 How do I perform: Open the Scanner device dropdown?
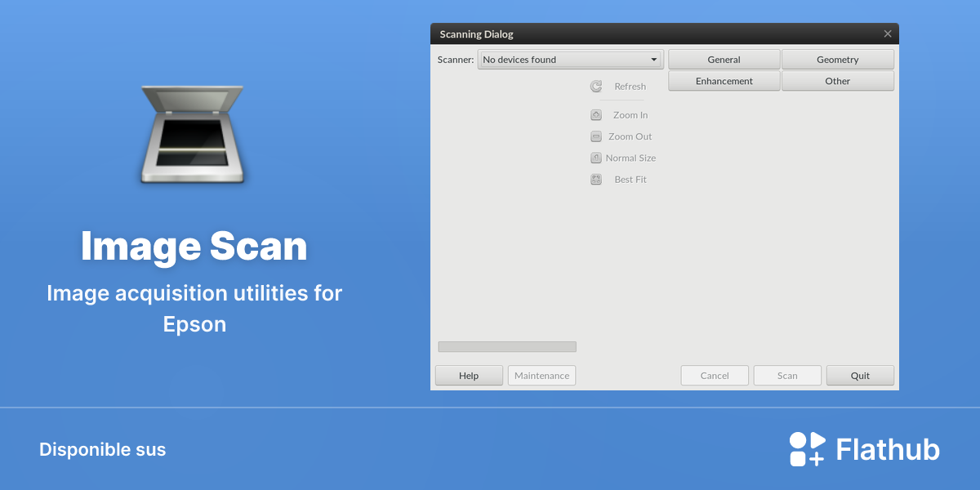point(570,60)
